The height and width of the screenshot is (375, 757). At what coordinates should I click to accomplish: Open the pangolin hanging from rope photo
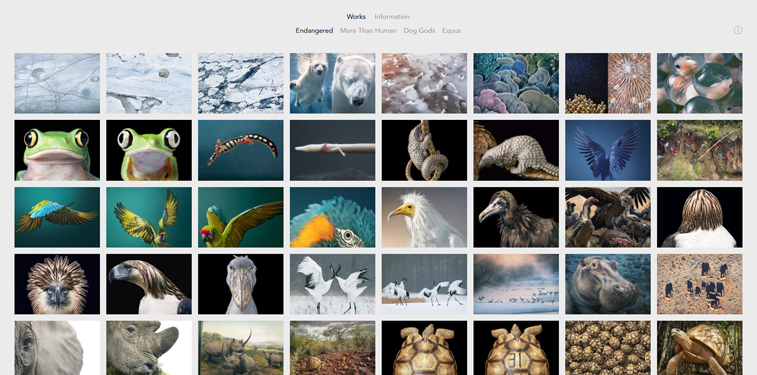click(424, 150)
